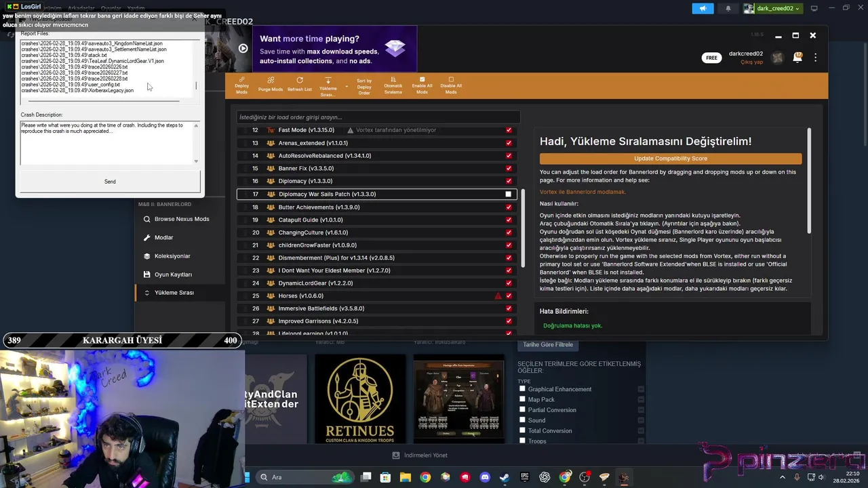Select ChangingCulture (v1.6.1.0) row
868x488 pixels.
[x=376, y=232]
